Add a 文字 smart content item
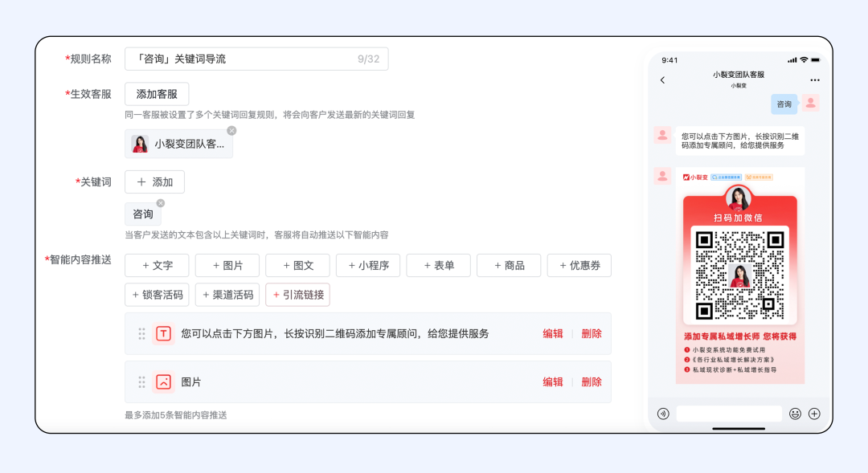 click(x=156, y=265)
